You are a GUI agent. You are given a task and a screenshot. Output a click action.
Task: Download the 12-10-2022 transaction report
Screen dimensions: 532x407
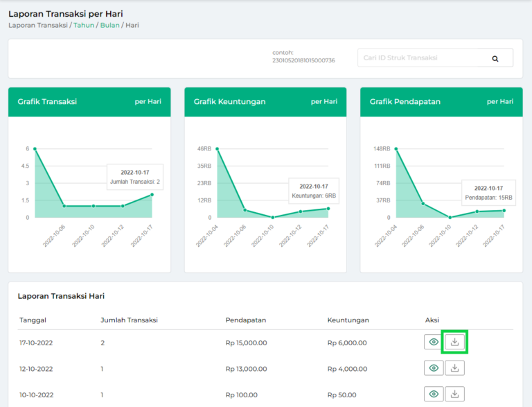point(455,368)
